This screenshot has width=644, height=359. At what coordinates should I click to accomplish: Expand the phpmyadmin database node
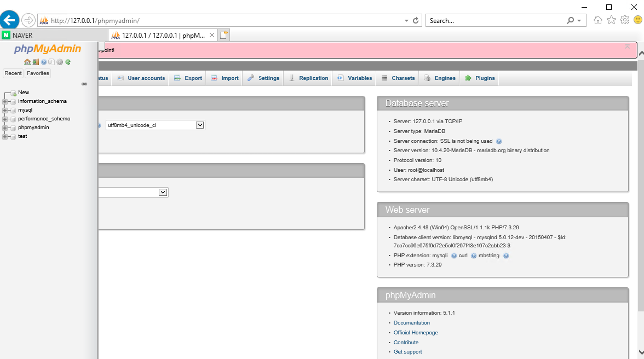pos(5,128)
